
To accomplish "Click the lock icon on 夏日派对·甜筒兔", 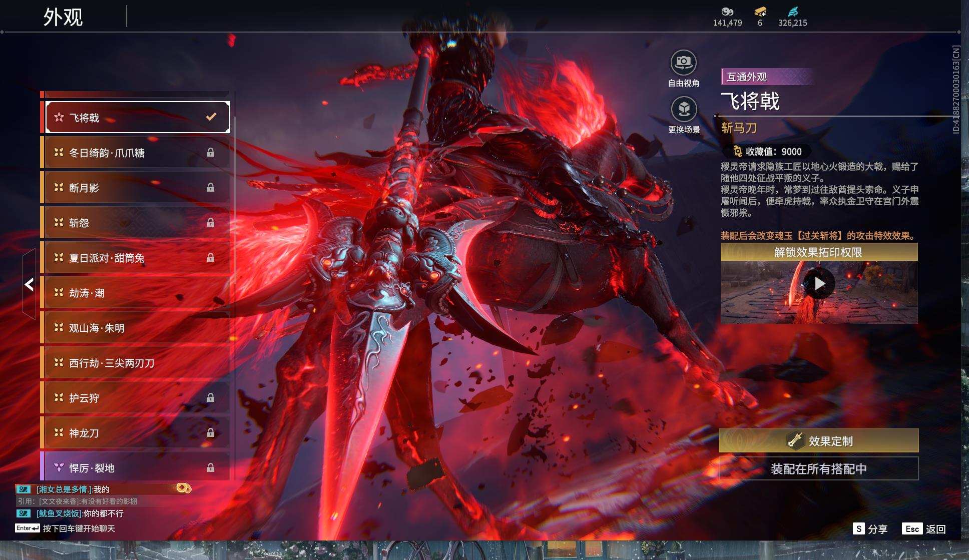I will (211, 257).
